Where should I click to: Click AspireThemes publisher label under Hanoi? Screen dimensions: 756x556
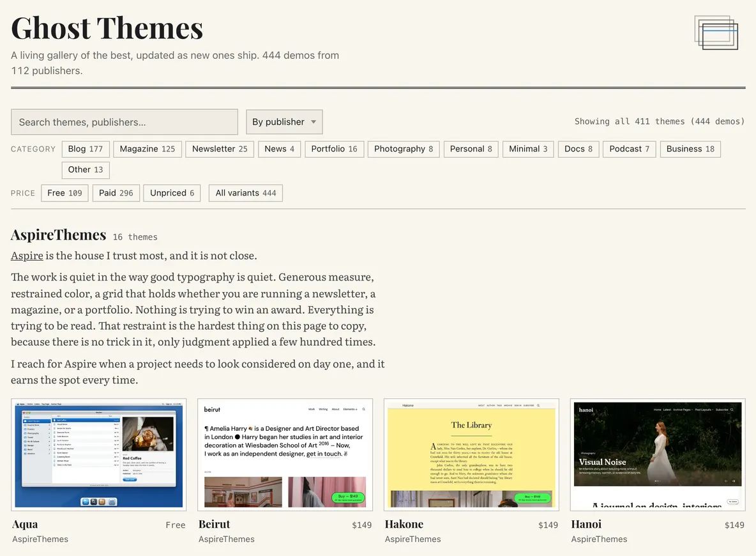(x=600, y=539)
